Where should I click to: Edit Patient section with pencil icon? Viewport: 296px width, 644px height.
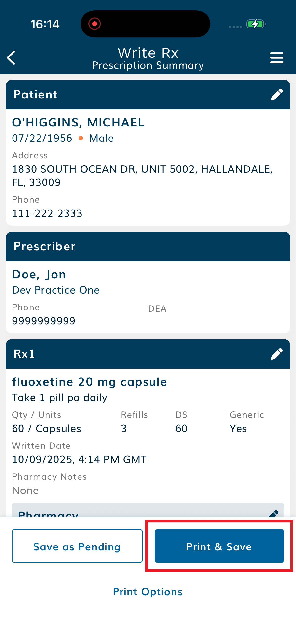point(277,95)
